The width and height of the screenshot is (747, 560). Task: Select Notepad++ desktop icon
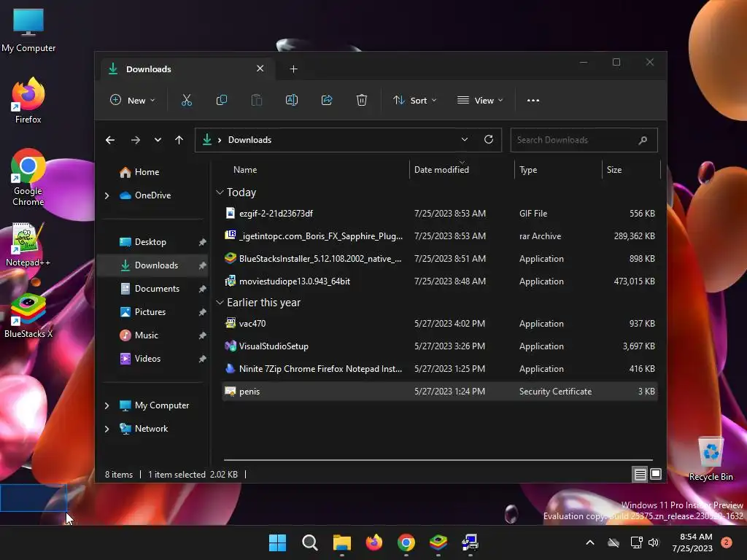click(x=28, y=244)
